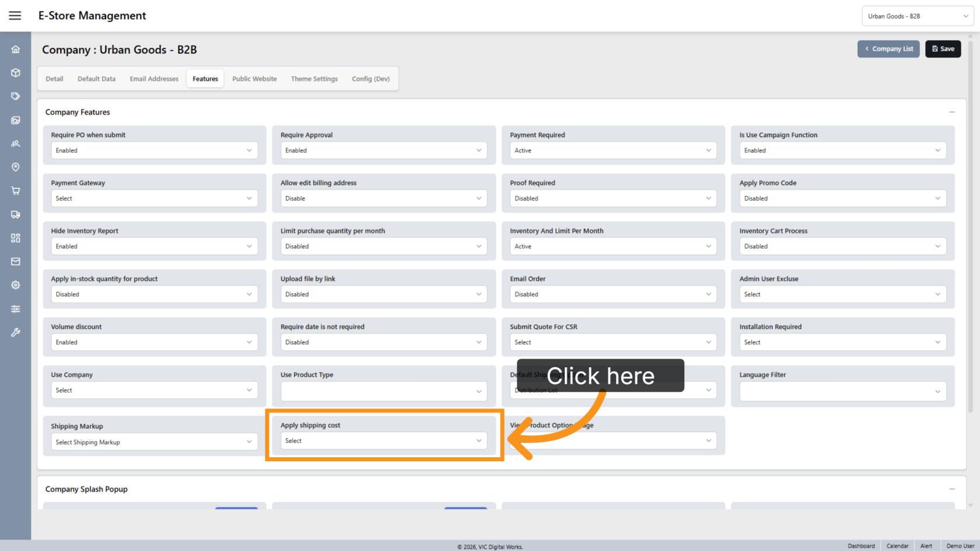Open the Apply shipping cost dropdown

(x=384, y=441)
